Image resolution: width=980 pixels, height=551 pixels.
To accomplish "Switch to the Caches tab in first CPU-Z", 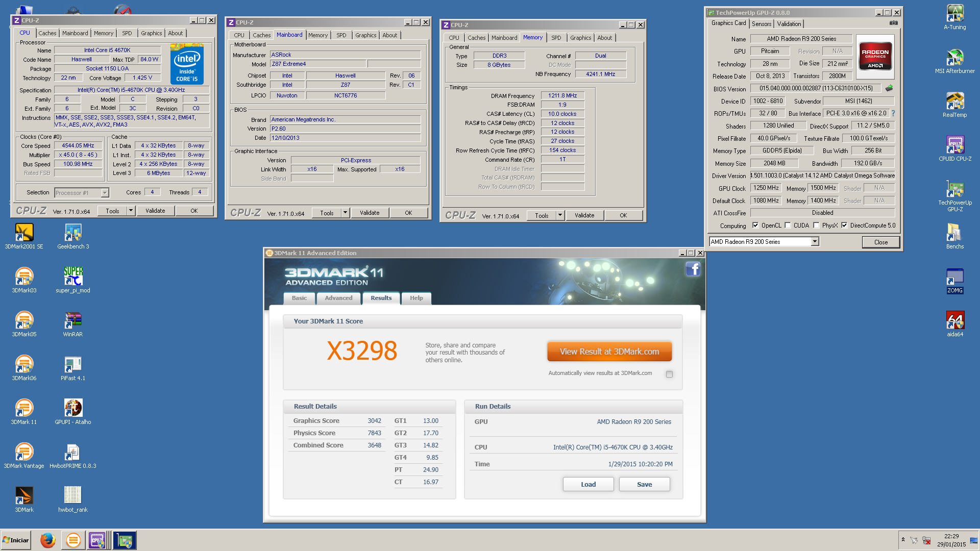I will (x=47, y=33).
